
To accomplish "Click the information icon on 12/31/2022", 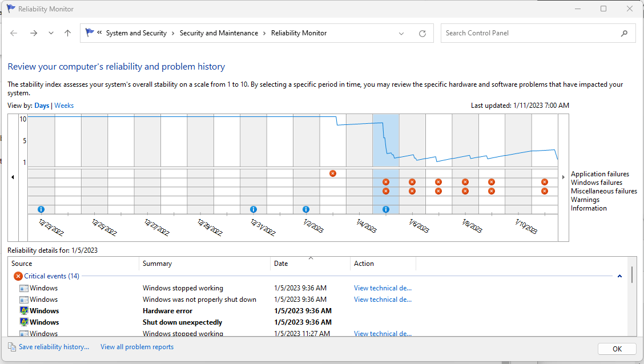I will tap(253, 209).
